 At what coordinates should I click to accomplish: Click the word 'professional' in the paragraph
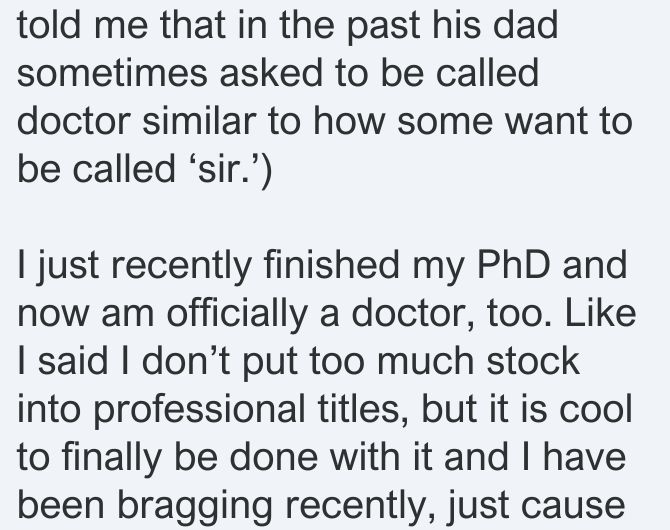pos(199,410)
